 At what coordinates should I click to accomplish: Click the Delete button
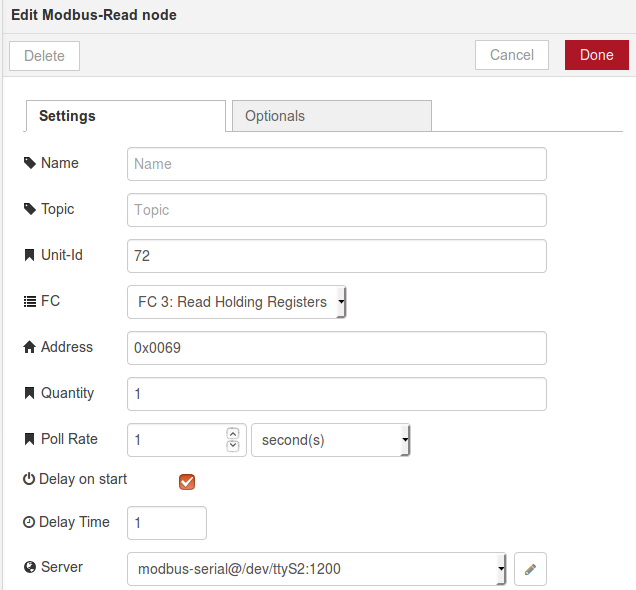tap(44, 56)
